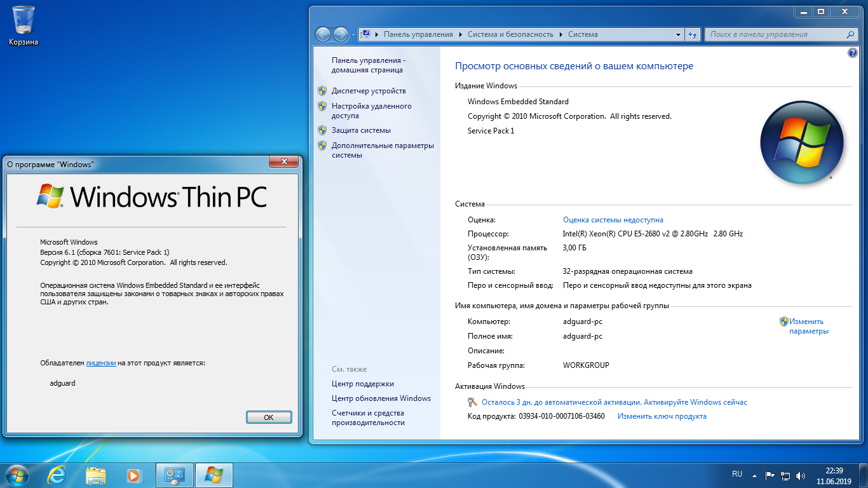The height and width of the screenshot is (488, 868).
Task: Switch to the About Windows taskbar button
Action: 214,475
